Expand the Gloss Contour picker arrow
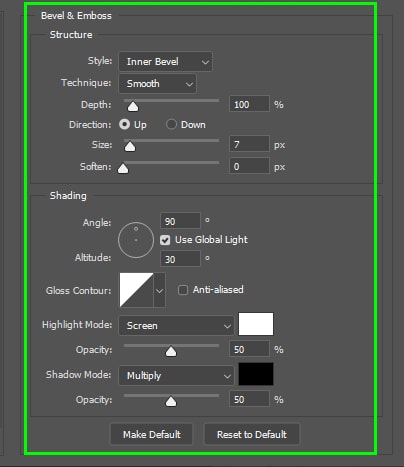This screenshot has width=404, height=467. click(159, 290)
